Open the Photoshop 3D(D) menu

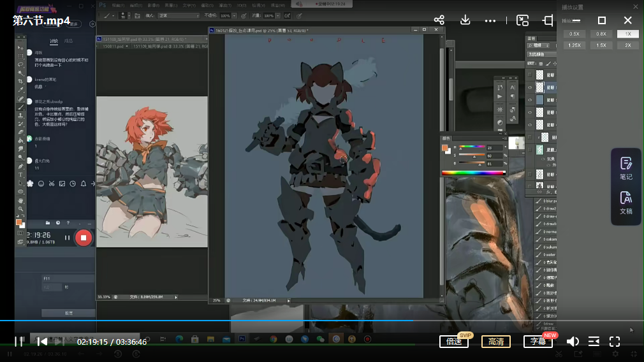[x=242, y=5]
